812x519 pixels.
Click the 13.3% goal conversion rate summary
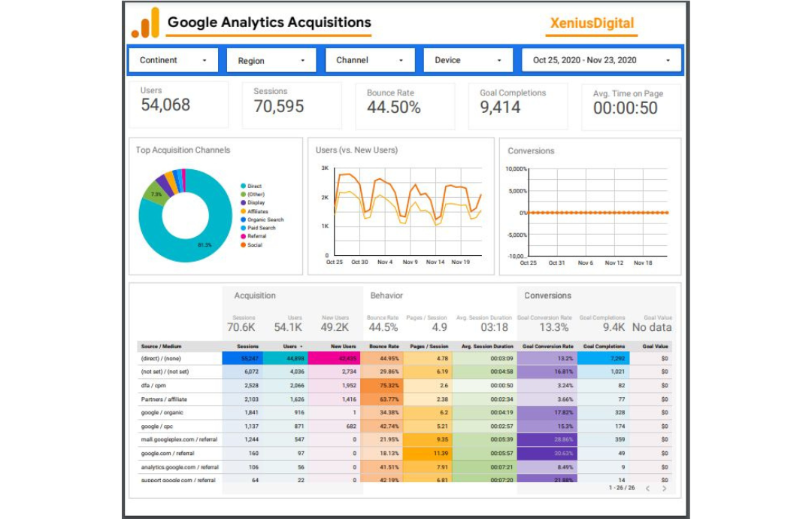[x=553, y=327]
